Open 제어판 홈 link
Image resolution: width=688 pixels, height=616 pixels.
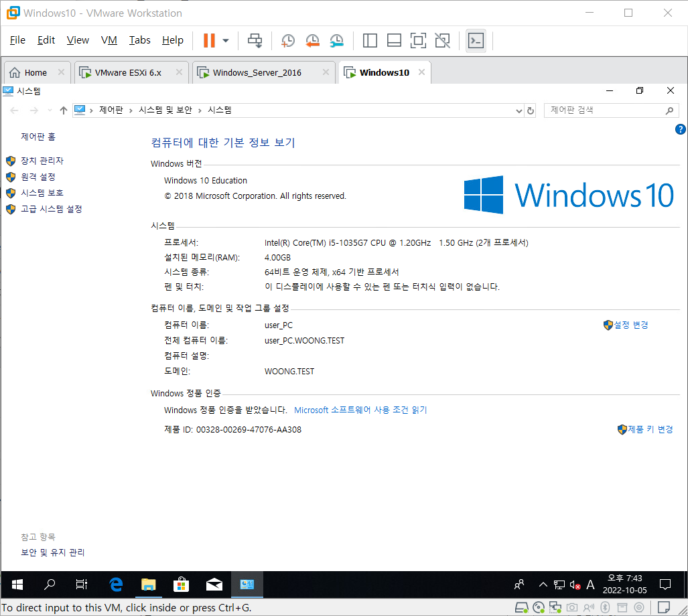(x=38, y=137)
